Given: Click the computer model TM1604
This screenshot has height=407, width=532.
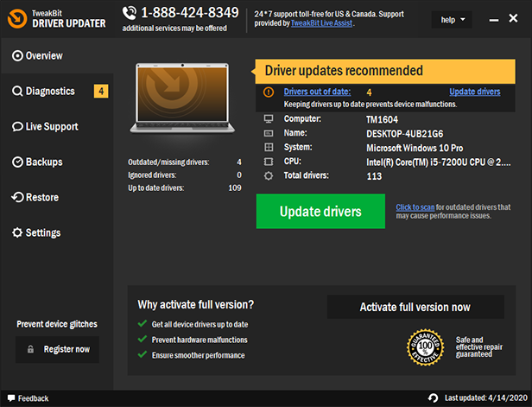Looking at the screenshot, I should point(382,119).
